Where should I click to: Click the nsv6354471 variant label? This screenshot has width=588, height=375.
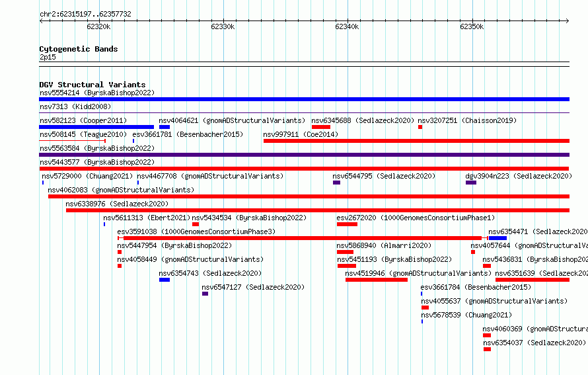coord(538,231)
